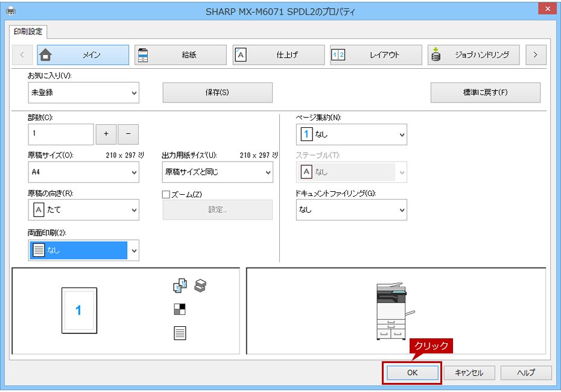The height and width of the screenshot is (392, 561).
Task: Click the 部数 copies input field
Action: tap(61, 134)
